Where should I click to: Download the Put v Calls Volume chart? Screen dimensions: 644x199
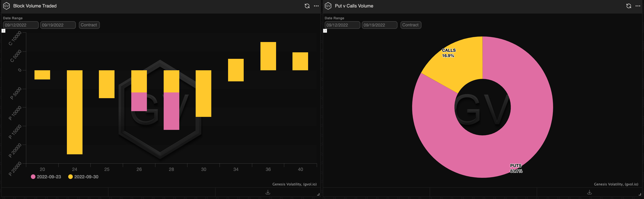(589, 192)
